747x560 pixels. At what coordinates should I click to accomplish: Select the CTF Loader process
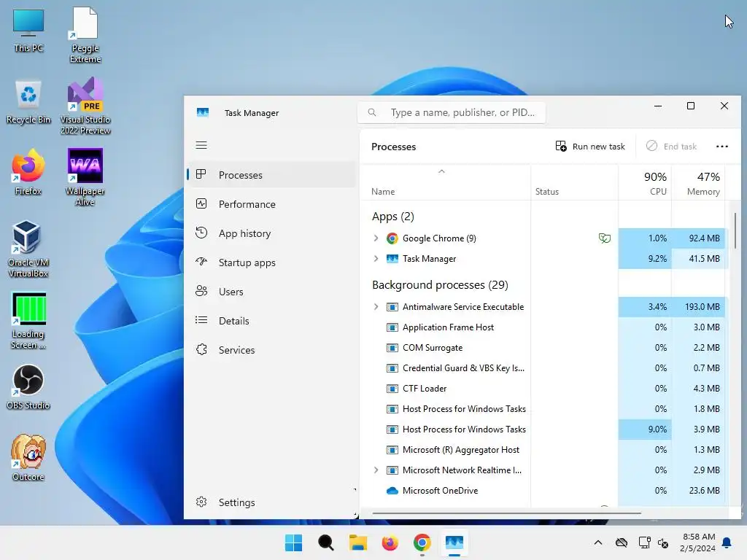pos(544,389)
